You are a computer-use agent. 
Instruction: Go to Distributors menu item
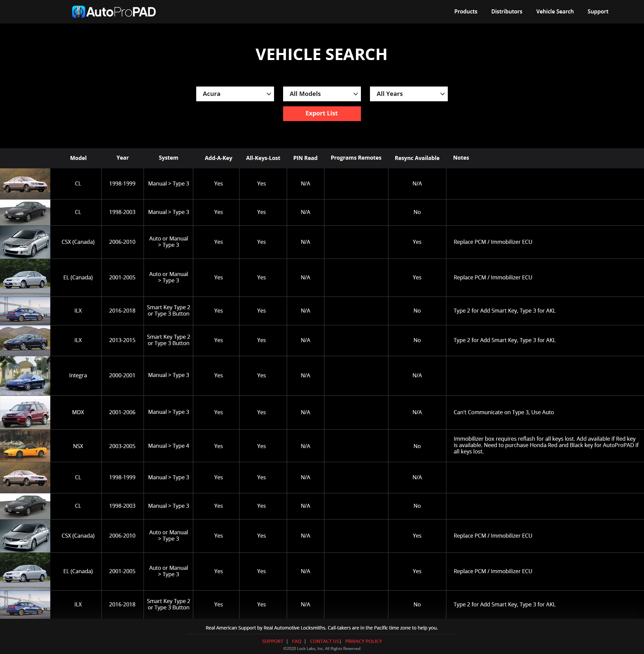(x=506, y=11)
